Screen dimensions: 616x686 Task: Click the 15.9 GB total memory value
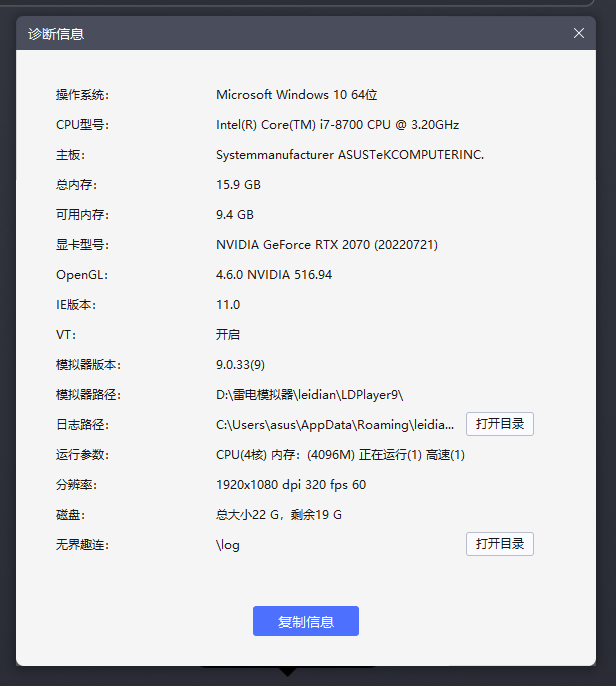click(238, 185)
